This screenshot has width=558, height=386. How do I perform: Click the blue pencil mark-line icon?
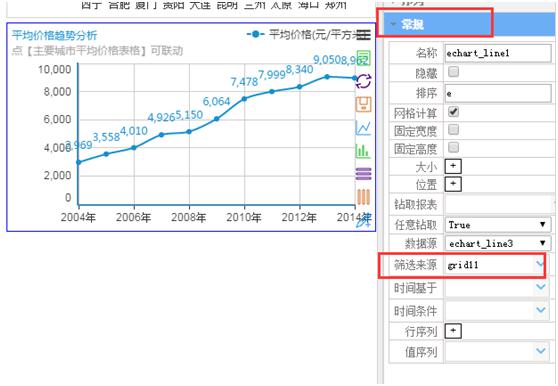click(x=363, y=221)
